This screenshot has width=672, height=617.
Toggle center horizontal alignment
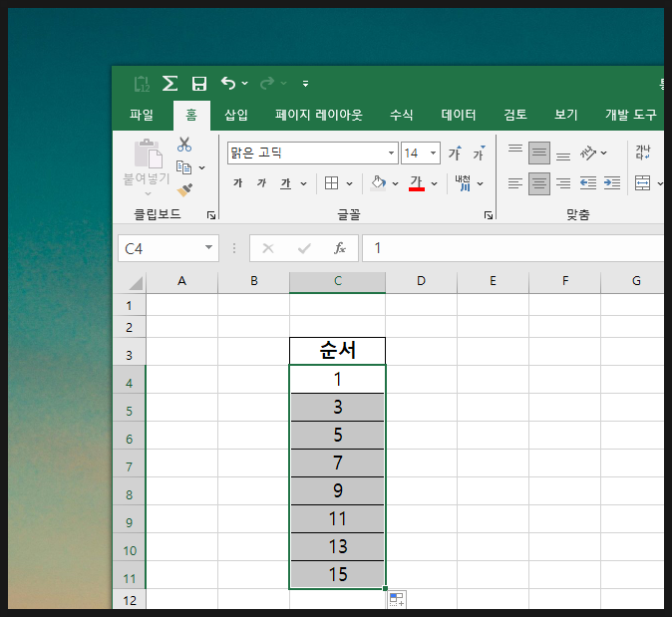(539, 183)
